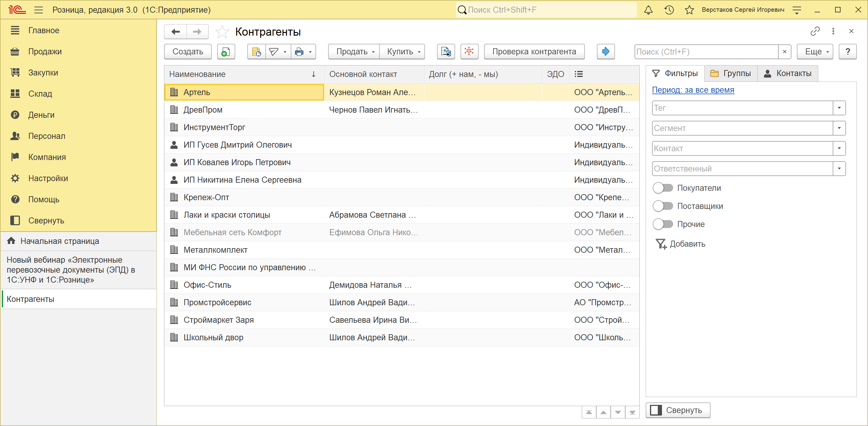The width and height of the screenshot is (868, 426).
Task: Click the Помощь question icon in sidebar
Action: click(15, 199)
